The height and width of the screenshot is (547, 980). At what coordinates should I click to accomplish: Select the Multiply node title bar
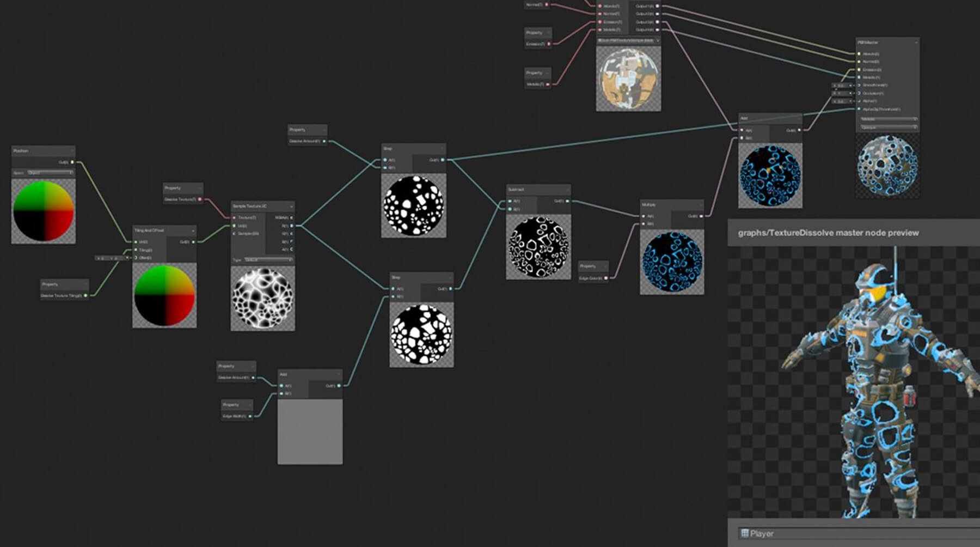coord(672,205)
